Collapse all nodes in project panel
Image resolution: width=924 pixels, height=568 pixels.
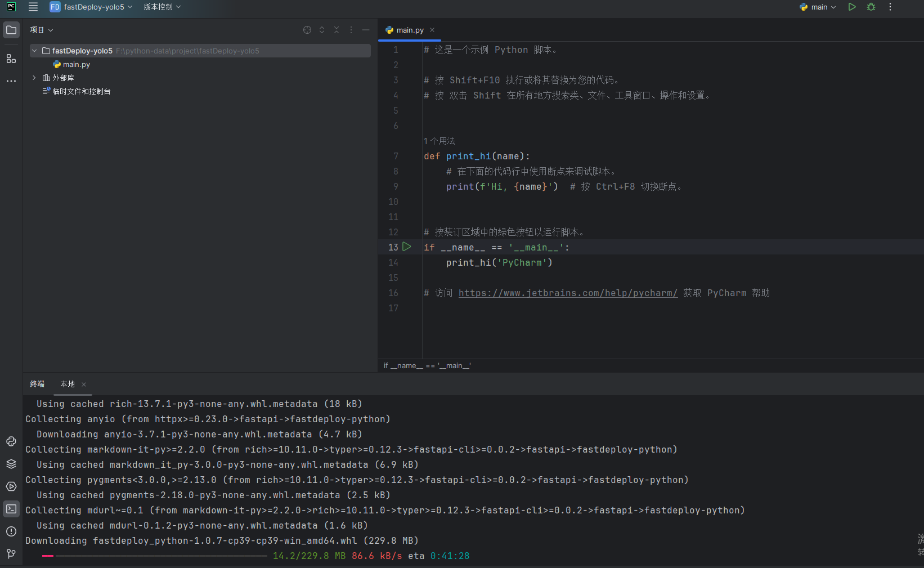[x=337, y=30]
